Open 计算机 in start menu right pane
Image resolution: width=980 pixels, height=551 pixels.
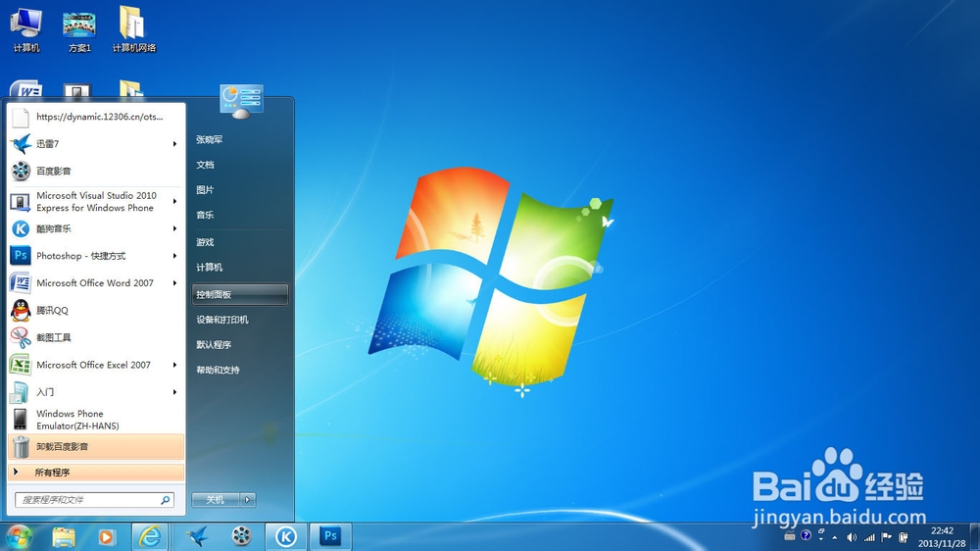210,268
